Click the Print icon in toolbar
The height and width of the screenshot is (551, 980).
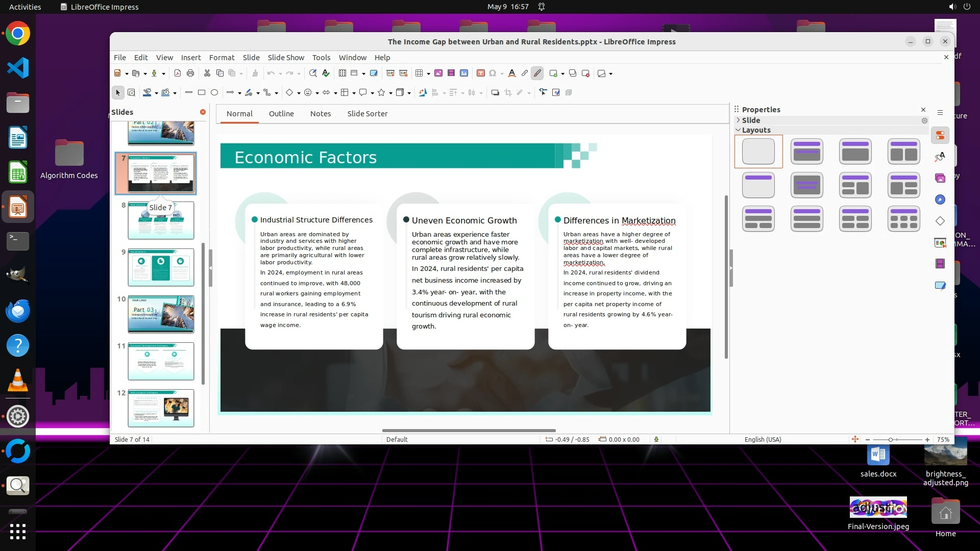(190, 73)
